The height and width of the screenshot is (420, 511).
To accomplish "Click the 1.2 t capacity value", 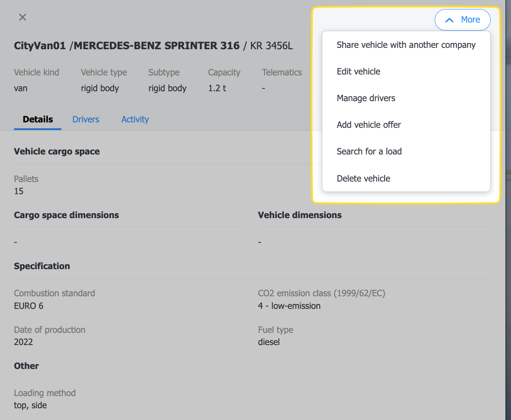I will pyautogui.click(x=217, y=89).
